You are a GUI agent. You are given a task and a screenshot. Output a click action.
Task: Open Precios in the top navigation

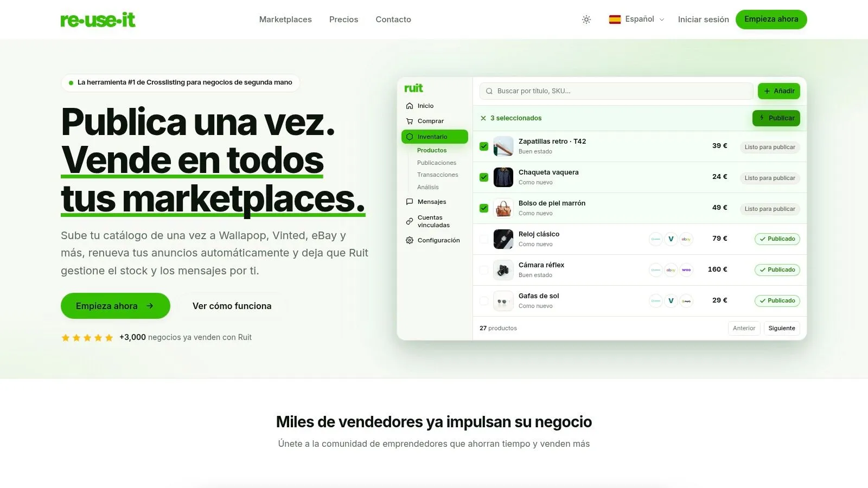click(x=344, y=20)
